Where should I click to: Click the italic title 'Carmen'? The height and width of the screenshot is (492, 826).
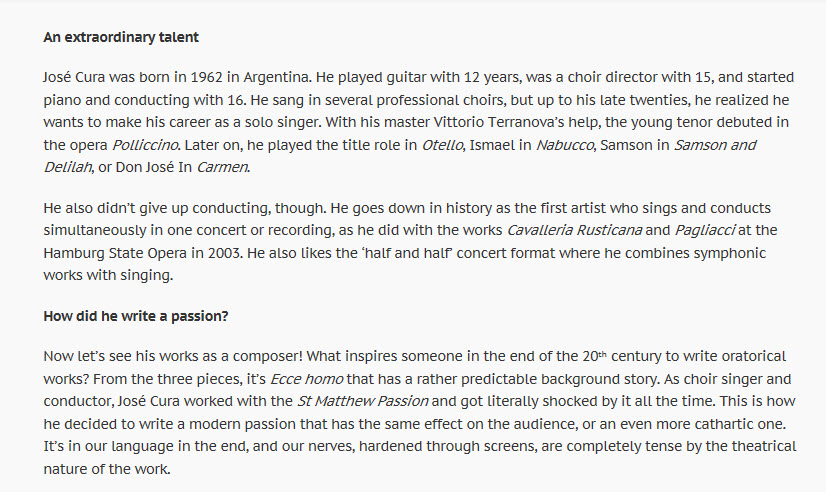(222, 167)
